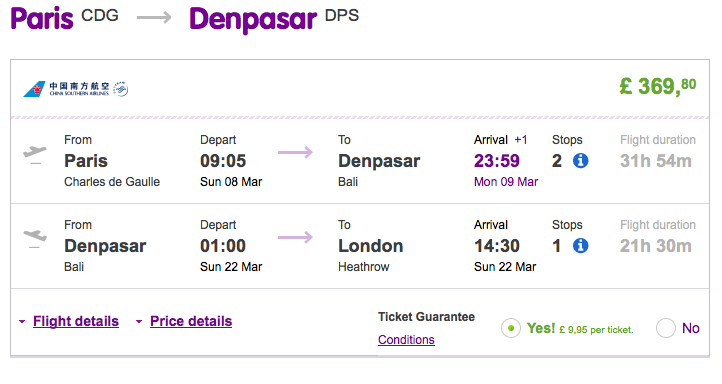The image size is (722, 384).
Task: Click the landing plane icon beside Denpasar
Action: [35, 238]
